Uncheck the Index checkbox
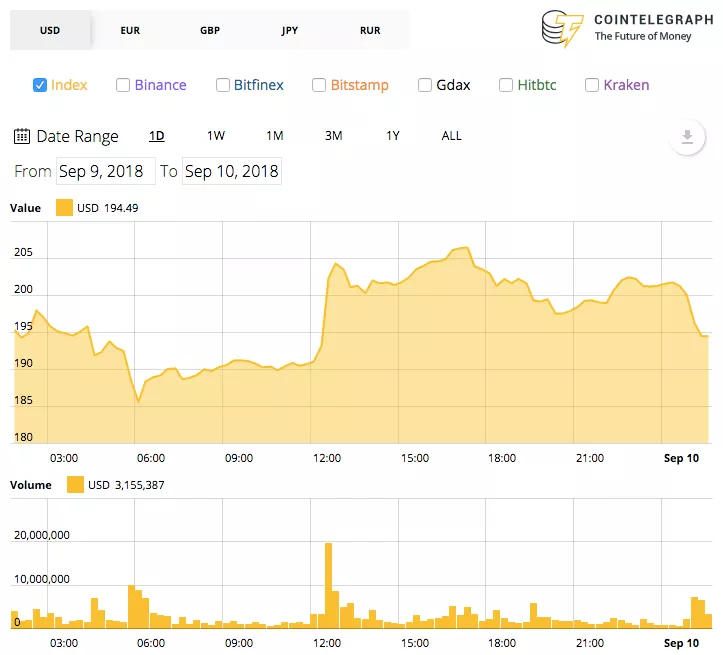The image size is (723, 655). (40, 85)
